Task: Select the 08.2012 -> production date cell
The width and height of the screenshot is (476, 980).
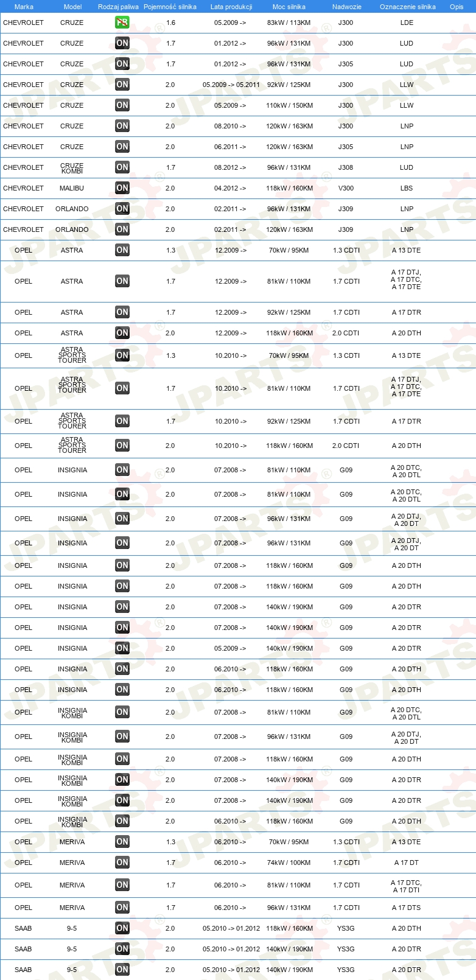Action: coord(230,167)
